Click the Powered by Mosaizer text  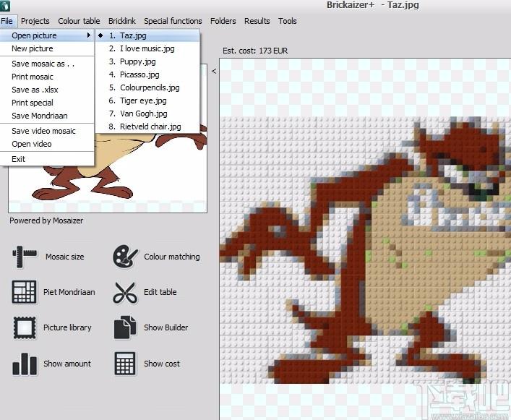46,220
